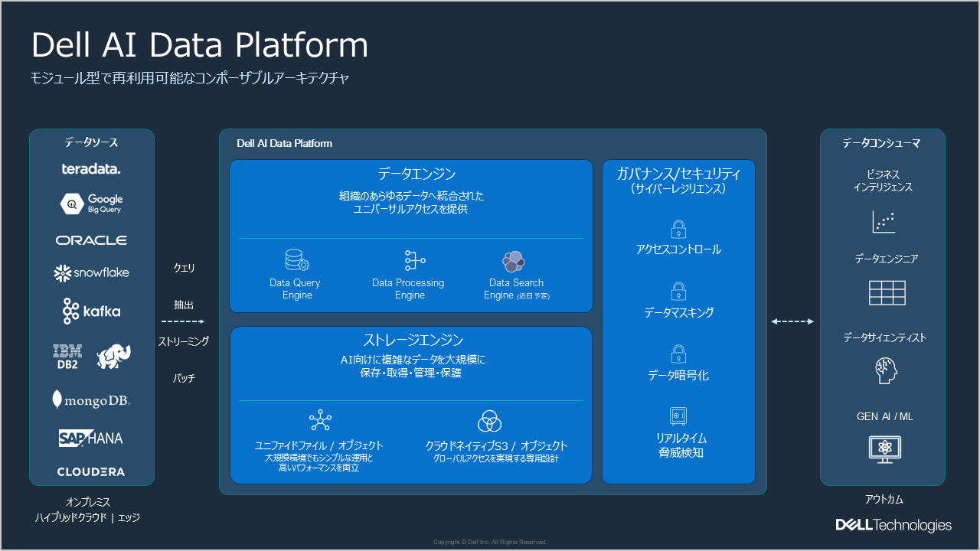Click the データマスキング lock icon
The height and width of the screenshot is (551, 980).
point(678,291)
